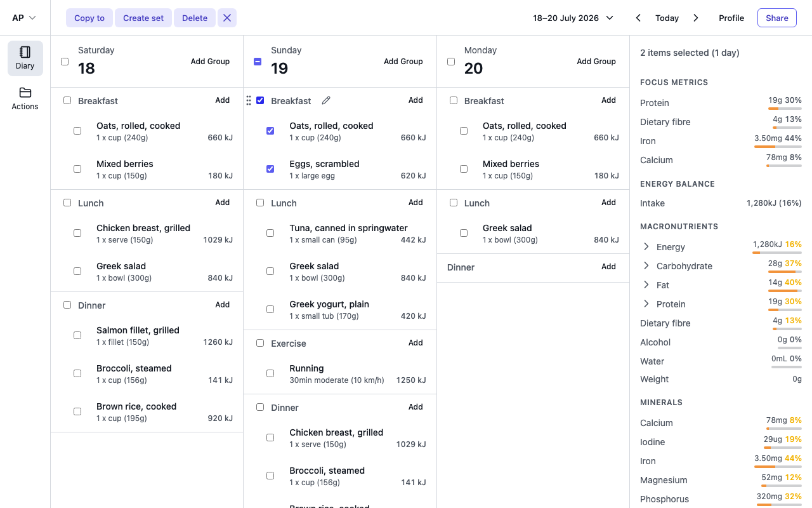Viewport: 812px width, 508px height.
Task: Expand the Energy macronutrient row
Action: 646,246
